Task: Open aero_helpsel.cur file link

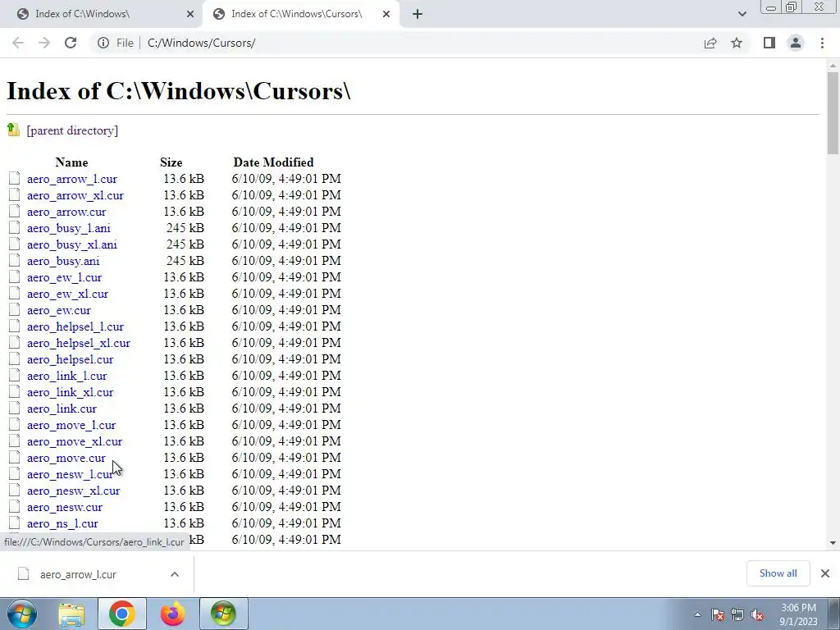Action: pos(71,359)
